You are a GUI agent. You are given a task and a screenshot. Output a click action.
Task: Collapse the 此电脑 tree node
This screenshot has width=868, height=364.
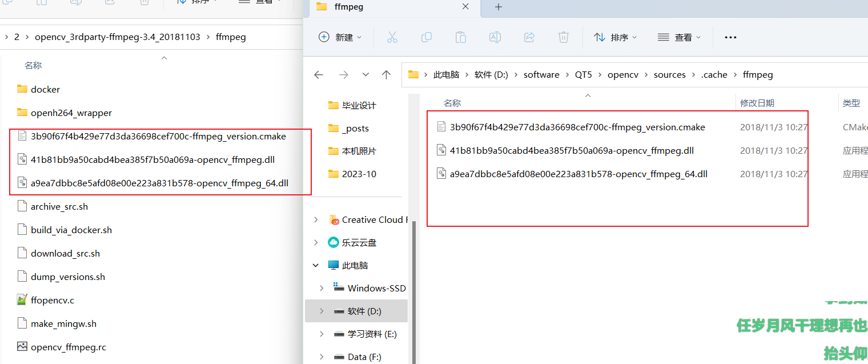click(x=316, y=266)
